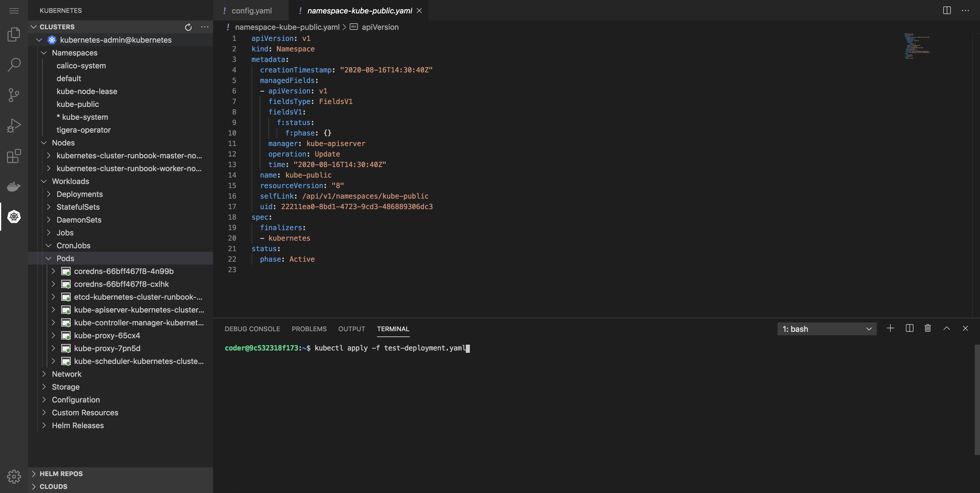Open the OUTPUT panel tab
This screenshot has height=493, width=980.
(x=351, y=329)
